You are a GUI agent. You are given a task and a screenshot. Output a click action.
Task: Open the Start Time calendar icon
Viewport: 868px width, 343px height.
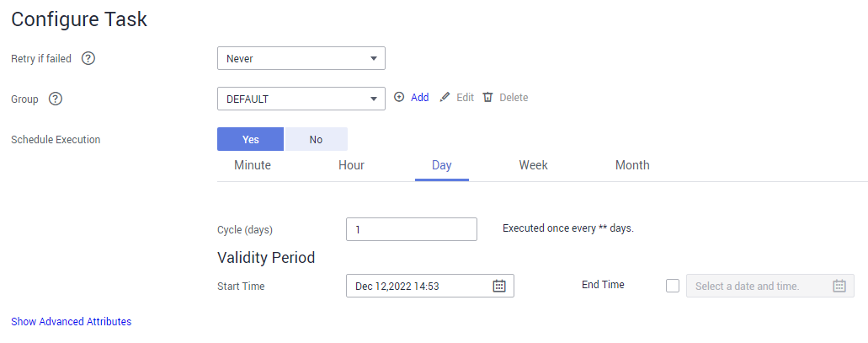pyautogui.click(x=499, y=286)
